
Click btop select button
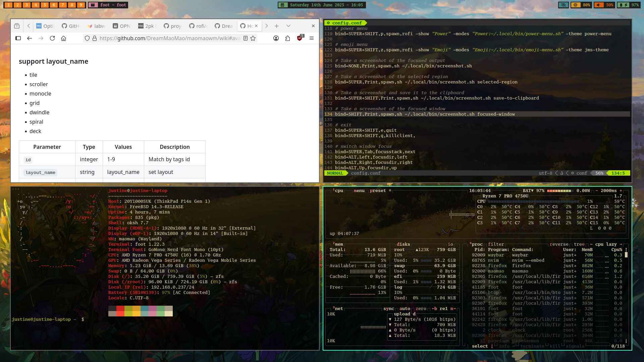[x=480, y=346]
